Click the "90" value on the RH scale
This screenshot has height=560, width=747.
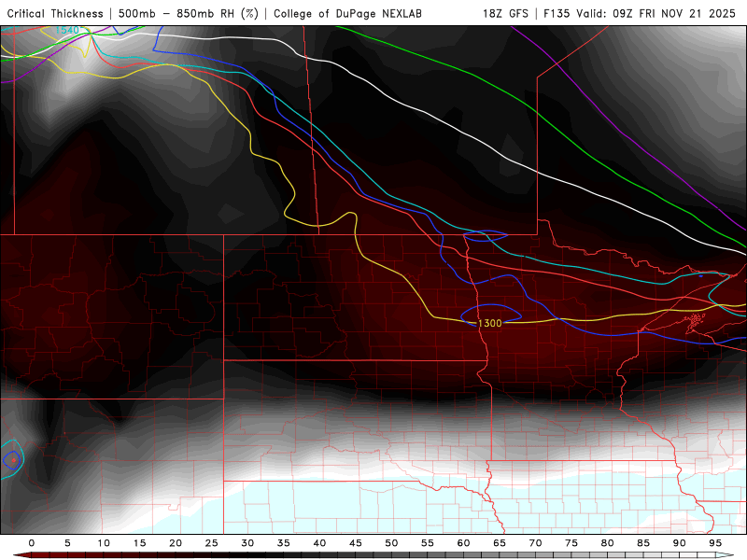pyautogui.click(x=680, y=543)
